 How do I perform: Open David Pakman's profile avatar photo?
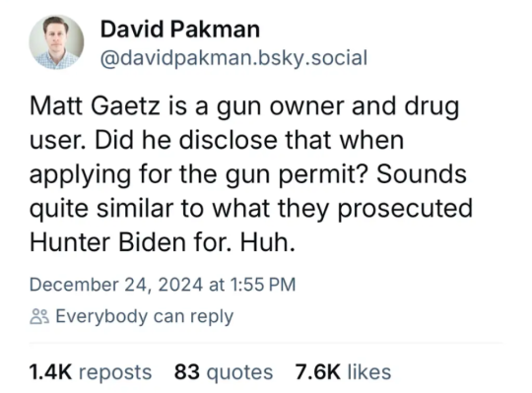coord(56,42)
